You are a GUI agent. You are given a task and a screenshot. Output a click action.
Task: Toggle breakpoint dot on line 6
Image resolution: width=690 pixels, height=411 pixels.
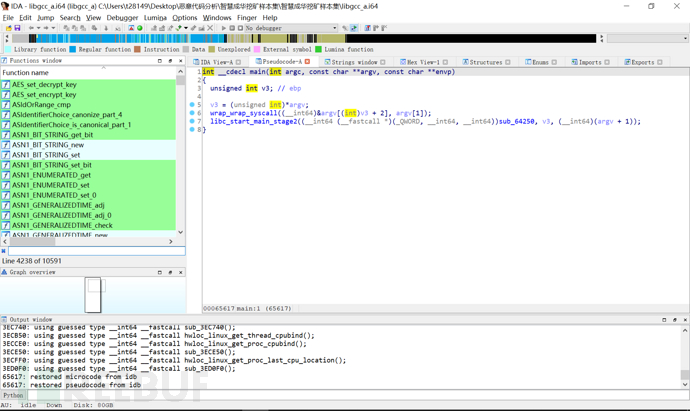pos(192,113)
